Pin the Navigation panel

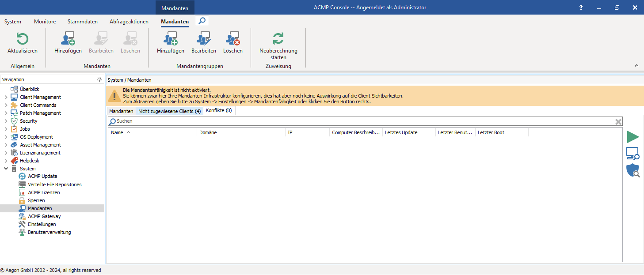tap(99, 79)
